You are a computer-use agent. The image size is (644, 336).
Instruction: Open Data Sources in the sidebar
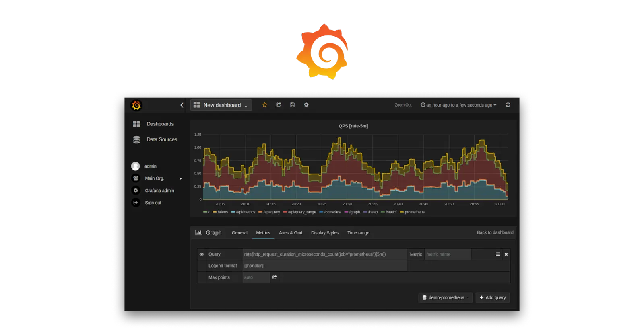pos(162,140)
